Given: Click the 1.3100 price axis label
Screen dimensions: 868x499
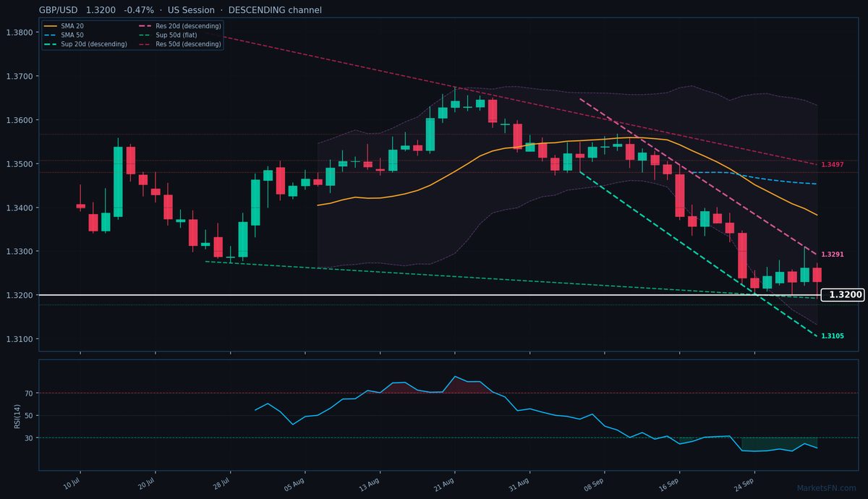Looking at the screenshot, I should 19,339.
